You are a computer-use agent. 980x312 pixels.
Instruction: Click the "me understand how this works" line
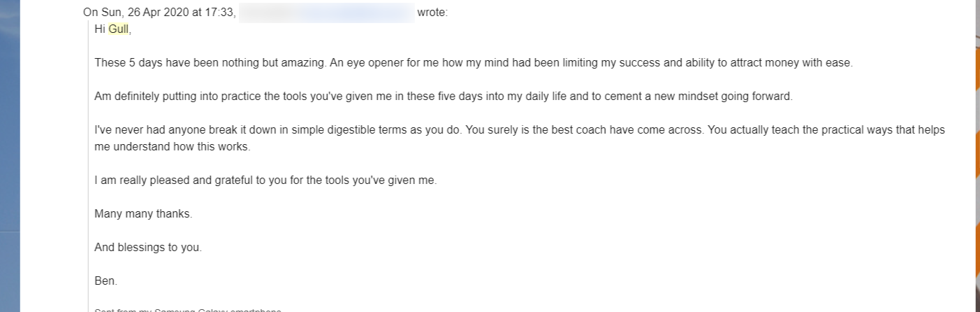click(172, 147)
